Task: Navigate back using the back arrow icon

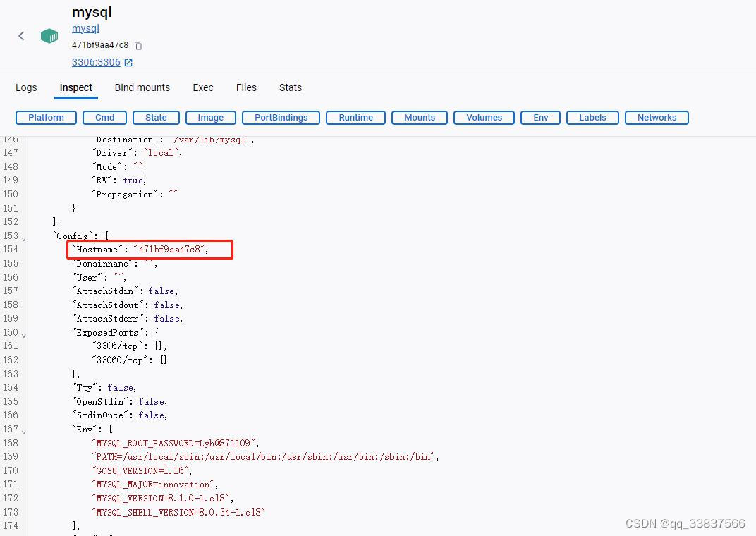Action: coord(21,35)
